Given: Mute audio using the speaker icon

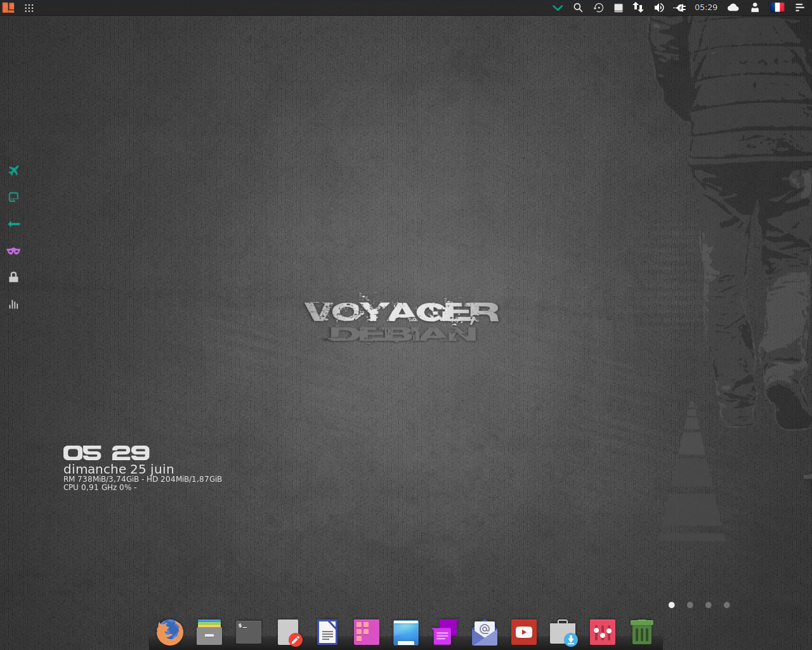Looking at the screenshot, I should [x=659, y=8].
